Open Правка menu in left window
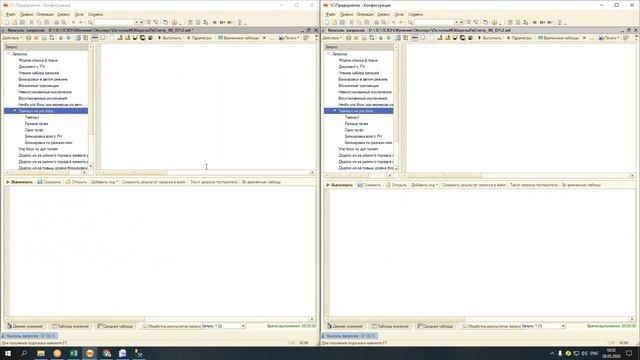 (x=26, y=14)
